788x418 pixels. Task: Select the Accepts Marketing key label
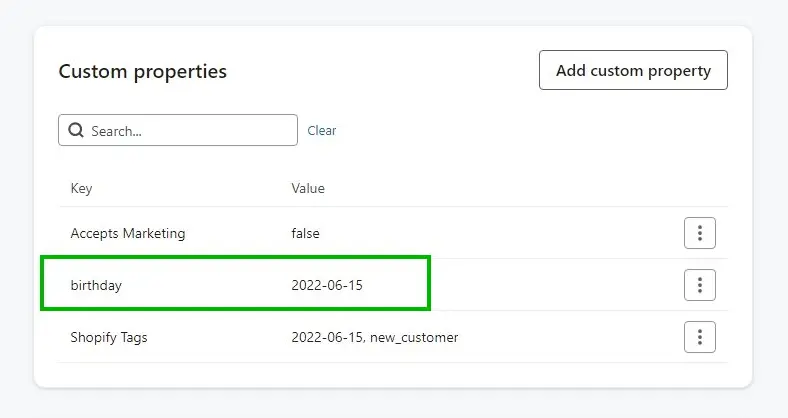[x=128, y=234]
